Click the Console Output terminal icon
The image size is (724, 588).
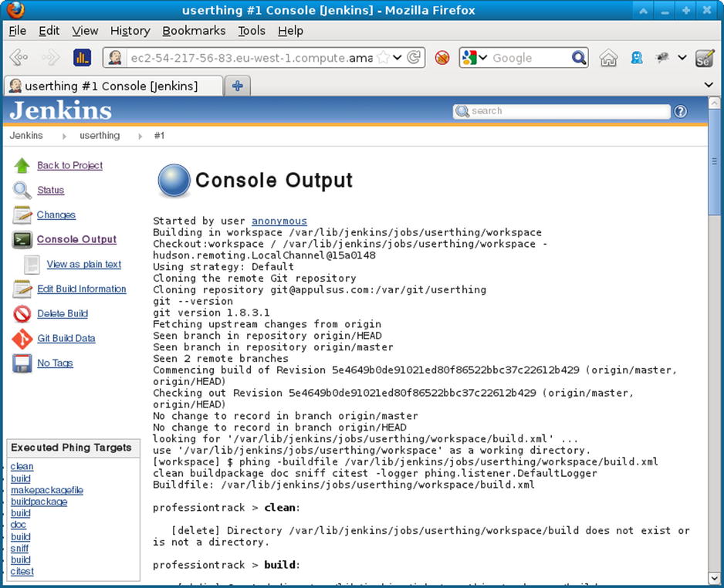click(22, 239)
